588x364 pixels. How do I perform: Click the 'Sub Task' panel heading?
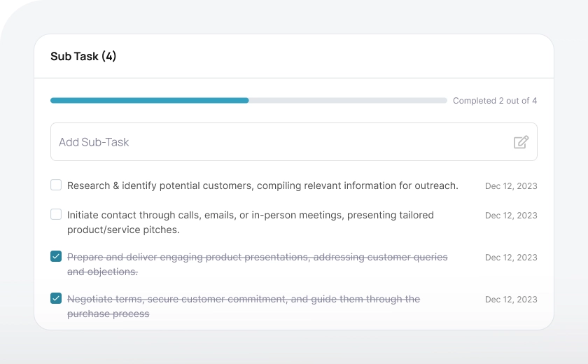pyautogui.click(x=74, y=57)
